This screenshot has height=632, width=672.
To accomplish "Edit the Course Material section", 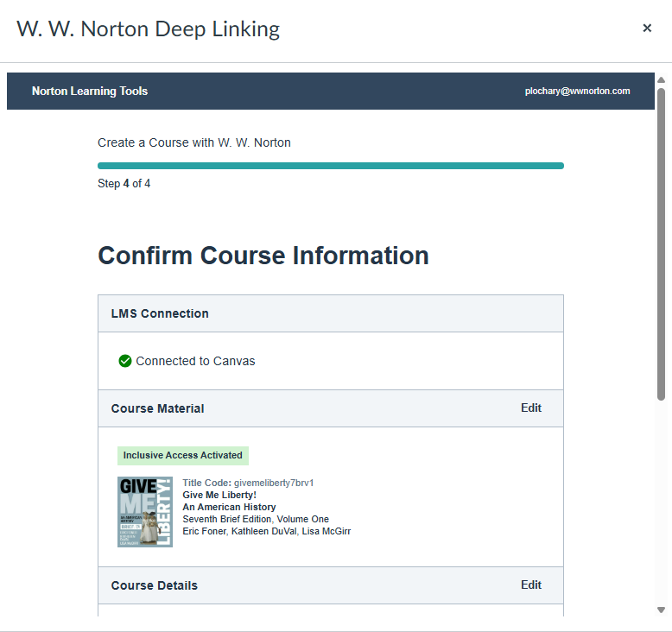I will click(531, 408).
